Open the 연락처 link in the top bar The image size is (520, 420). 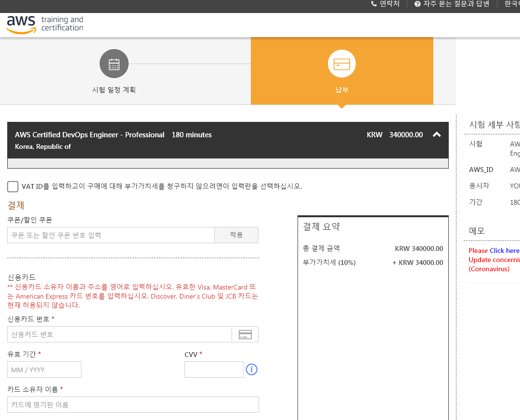tap(390, 4)
